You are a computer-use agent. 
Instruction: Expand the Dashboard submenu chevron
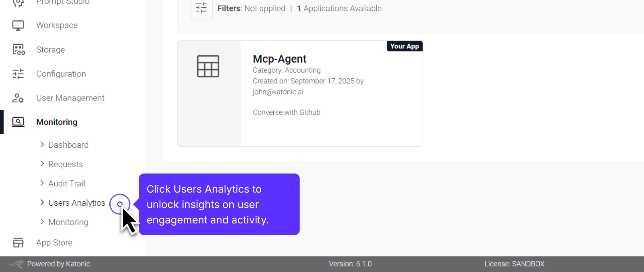[42, 144]
